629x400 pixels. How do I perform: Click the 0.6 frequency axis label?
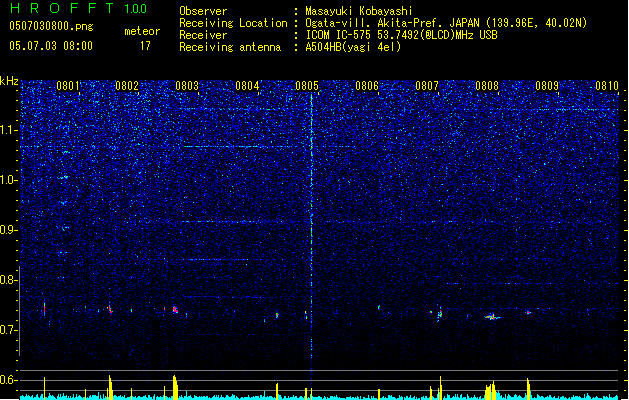tap(9, 380)
